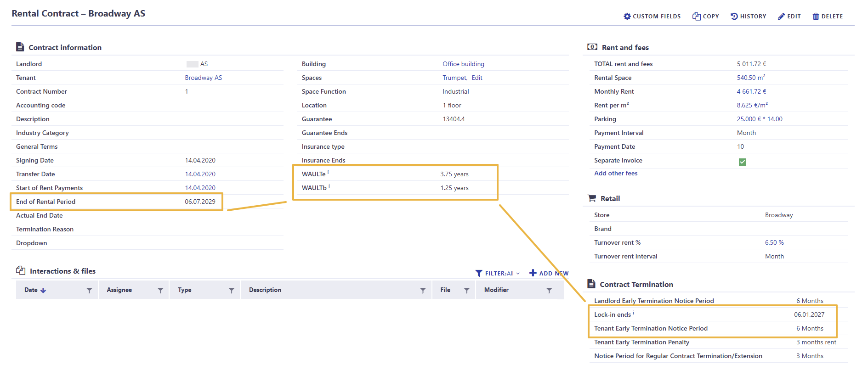The height and width of the screenshot is (376, 868).
Task: Open the Date column filter funnel
Action: pos(89,290)
